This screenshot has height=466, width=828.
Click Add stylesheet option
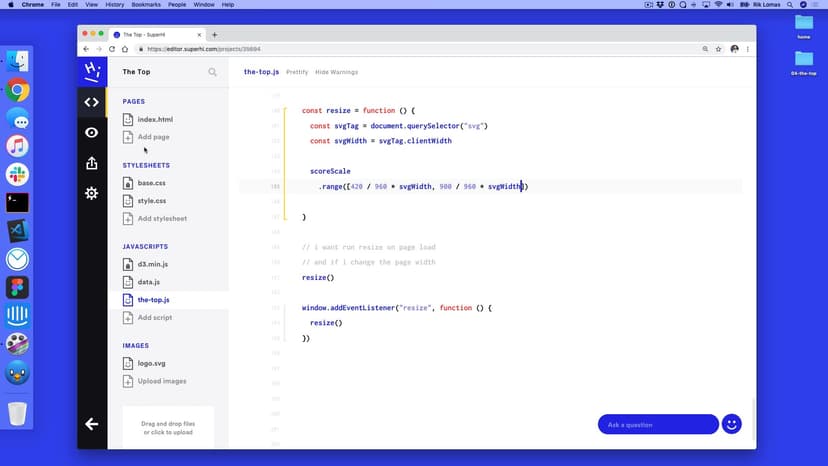(161, 218)
